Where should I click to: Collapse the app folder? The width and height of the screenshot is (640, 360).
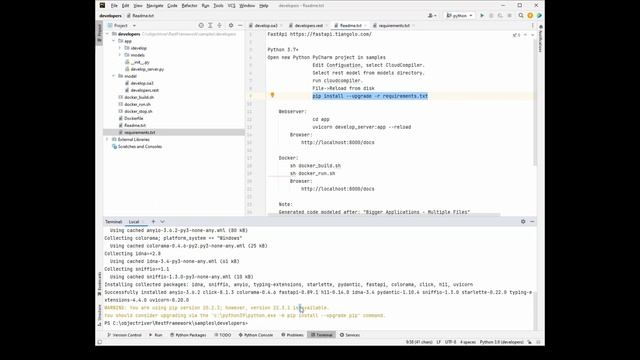click(x=114, y=41)
